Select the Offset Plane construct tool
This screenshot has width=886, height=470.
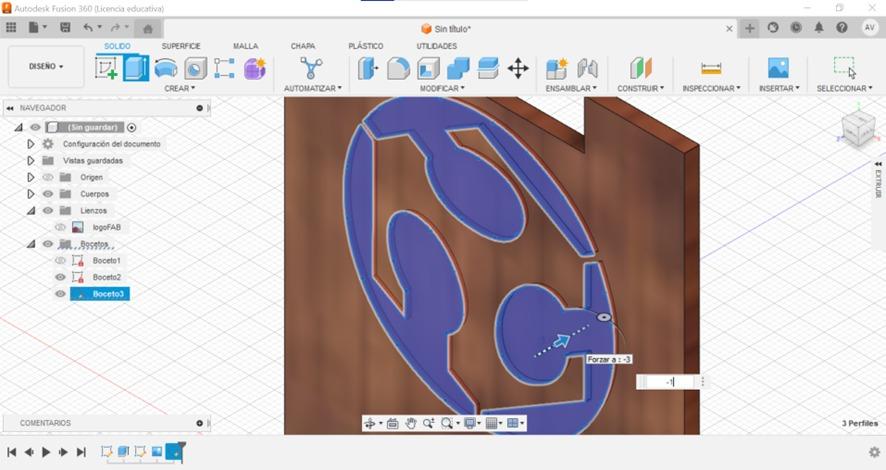(x=641, y=68)
